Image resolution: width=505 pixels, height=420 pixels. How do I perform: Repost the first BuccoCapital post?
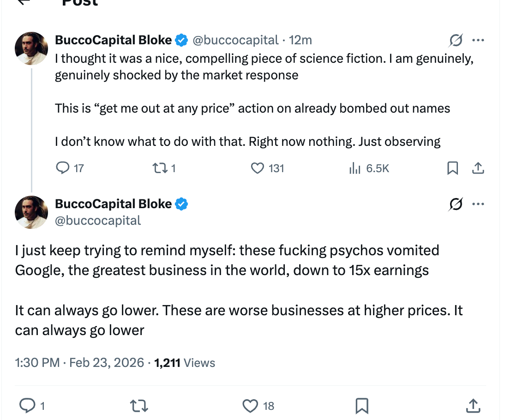click(160, 168)
